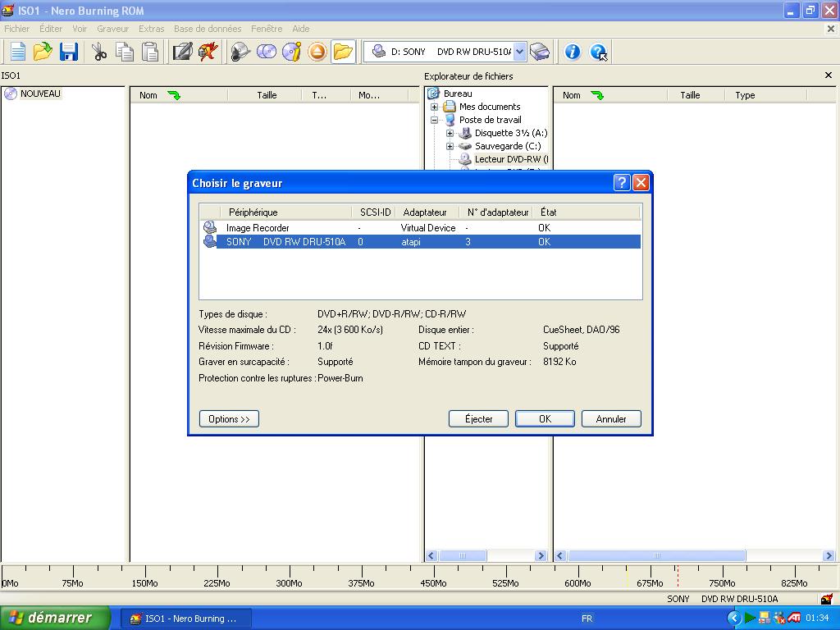Open the Éditer menu
The image size is (840, 630).
(x=51, y=29)
